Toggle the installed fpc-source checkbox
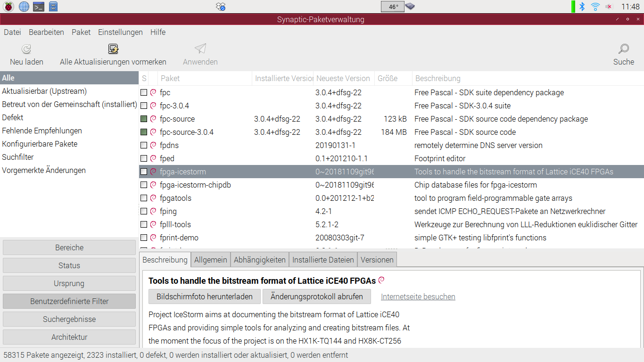 coord(144,119)
